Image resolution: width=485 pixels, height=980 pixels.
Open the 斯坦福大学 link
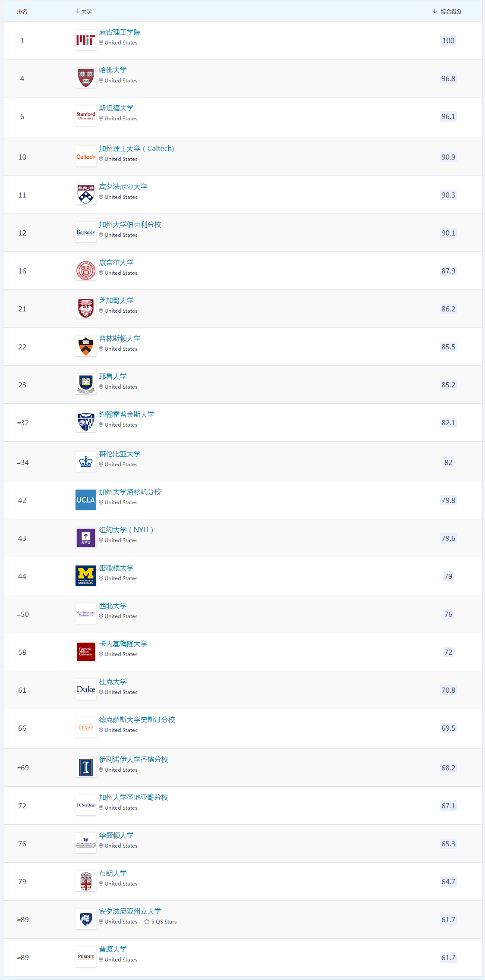point(116,108)
